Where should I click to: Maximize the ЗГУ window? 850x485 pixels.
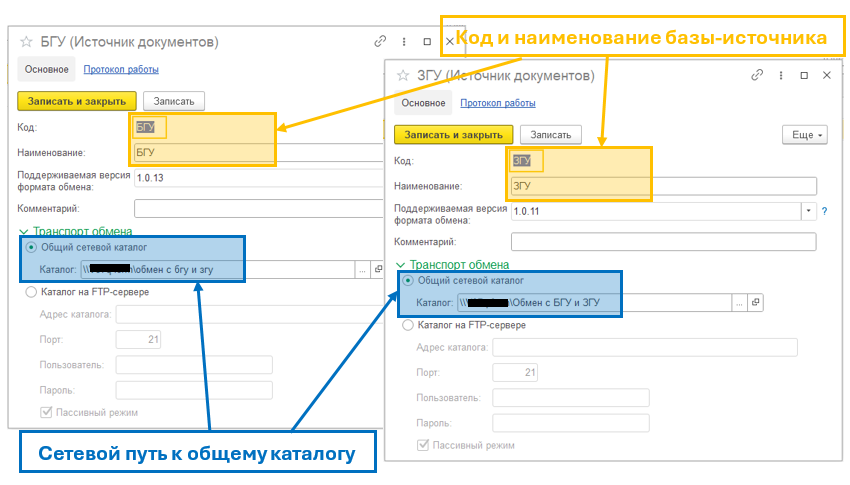point(804,75)
